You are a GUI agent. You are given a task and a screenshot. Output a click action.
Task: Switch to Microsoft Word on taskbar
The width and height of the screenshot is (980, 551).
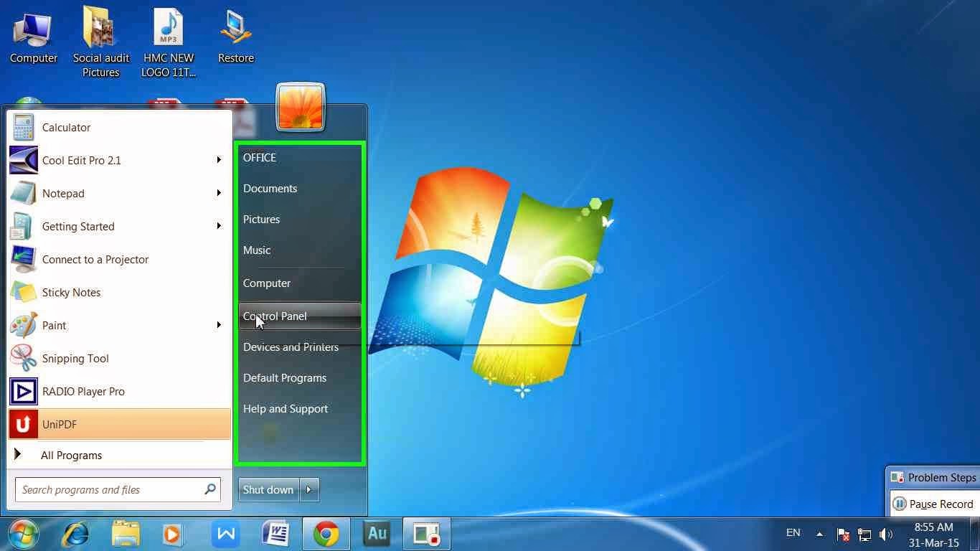275,534
